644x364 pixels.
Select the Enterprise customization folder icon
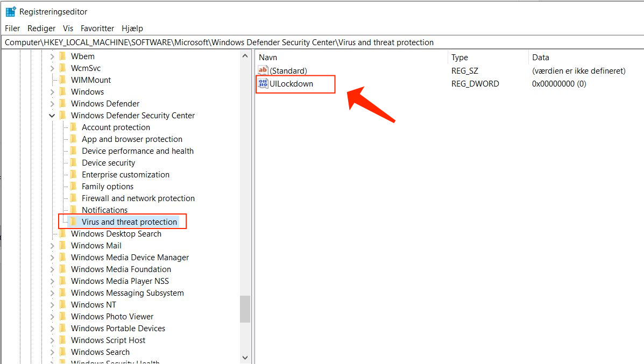tap(74, 174)
